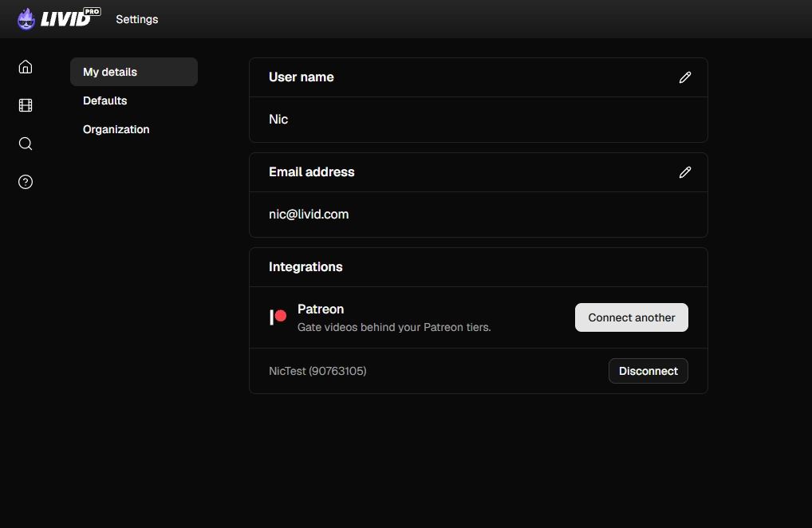Open the video library film icon
The height and width of the screenshot is (528, 812).
coord(26,105)
